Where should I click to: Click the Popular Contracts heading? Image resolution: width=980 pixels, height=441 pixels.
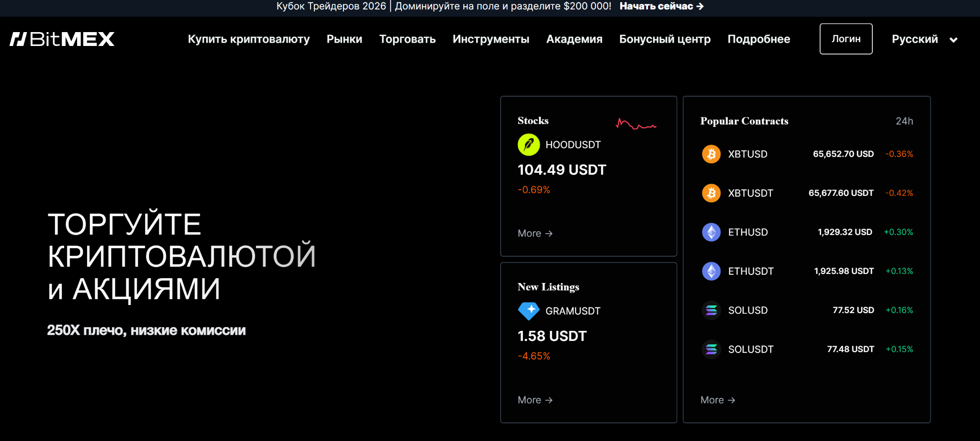pos(744,121)
